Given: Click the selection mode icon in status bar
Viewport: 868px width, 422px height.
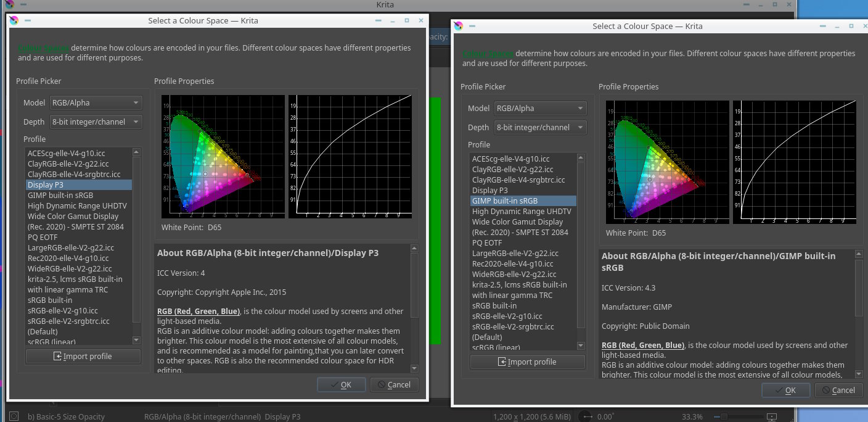Looking at the screenshot, I should [x=14, y=416].
